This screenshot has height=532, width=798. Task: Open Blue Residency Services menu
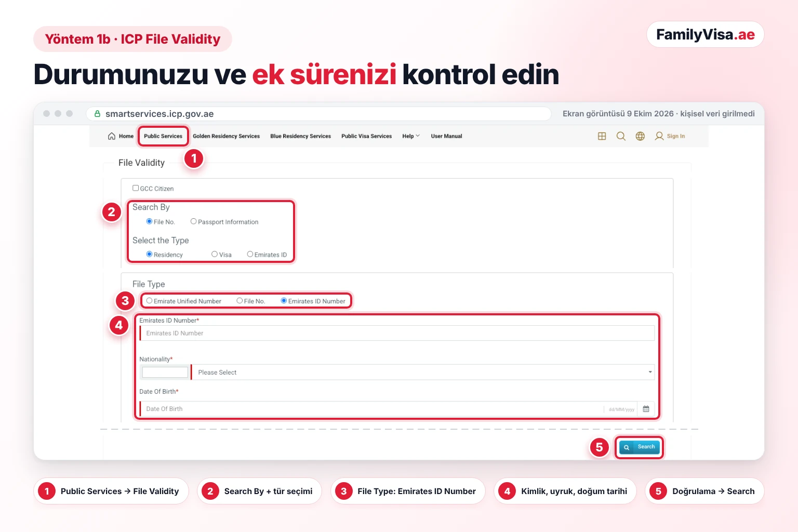click(300, 136)
